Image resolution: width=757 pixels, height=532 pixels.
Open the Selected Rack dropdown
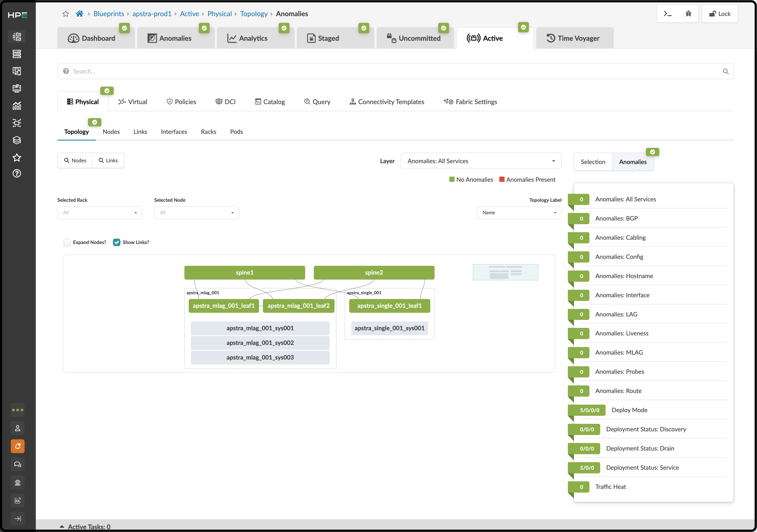tap(100, 213)
